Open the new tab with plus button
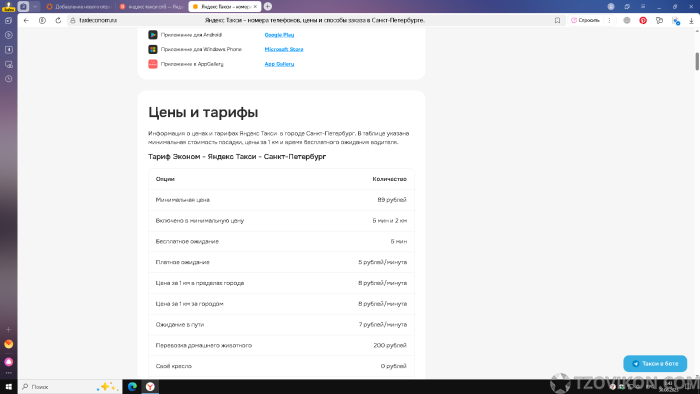700x394 pixels. 267,6
